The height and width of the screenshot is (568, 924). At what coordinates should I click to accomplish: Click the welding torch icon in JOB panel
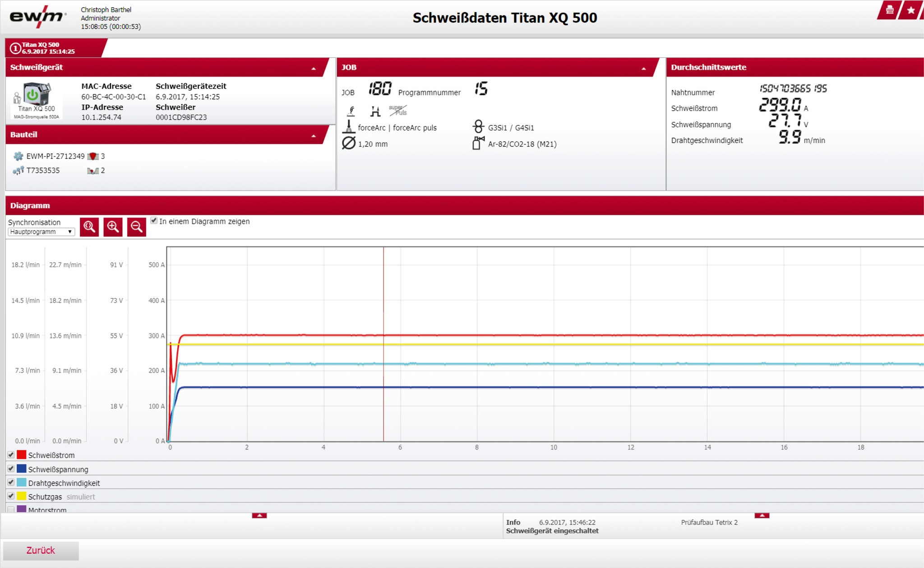pyautogui.click(x=351, y=111)
